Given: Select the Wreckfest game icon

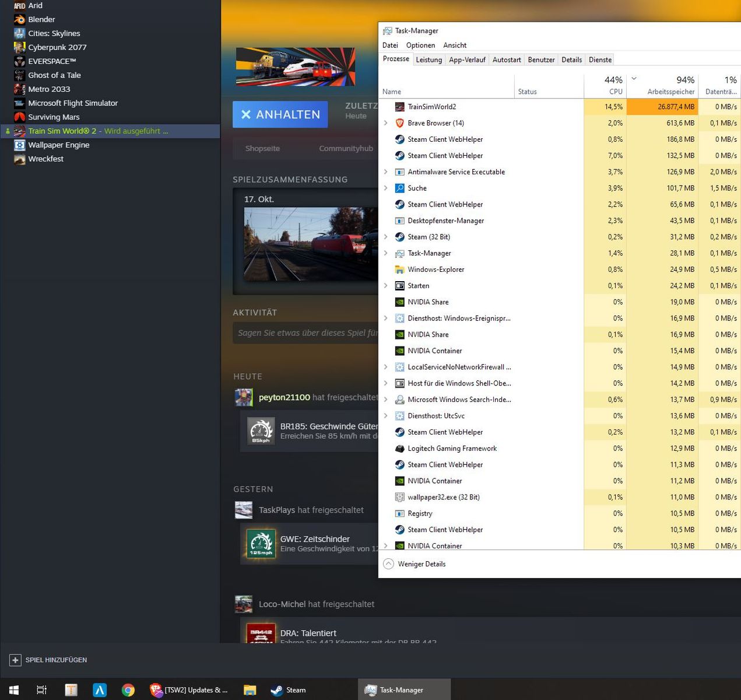Looking at the screenshot, I should click(20, 159).
